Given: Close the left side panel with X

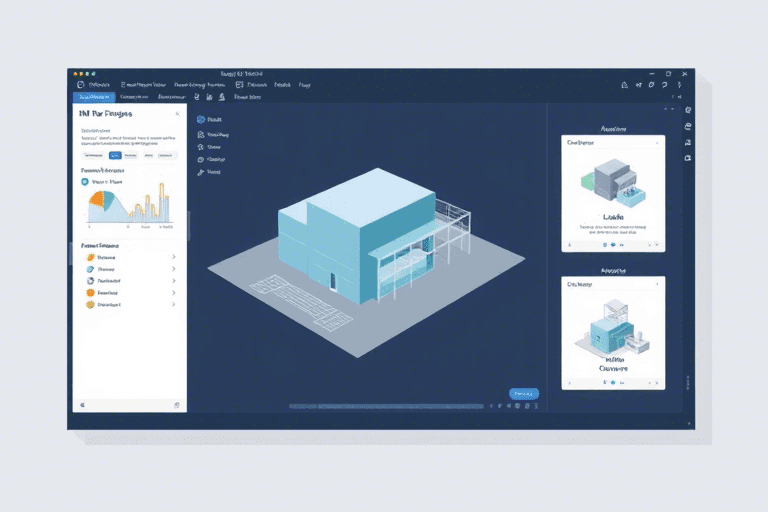Looking at the screenshot, I should click(177, 114).
